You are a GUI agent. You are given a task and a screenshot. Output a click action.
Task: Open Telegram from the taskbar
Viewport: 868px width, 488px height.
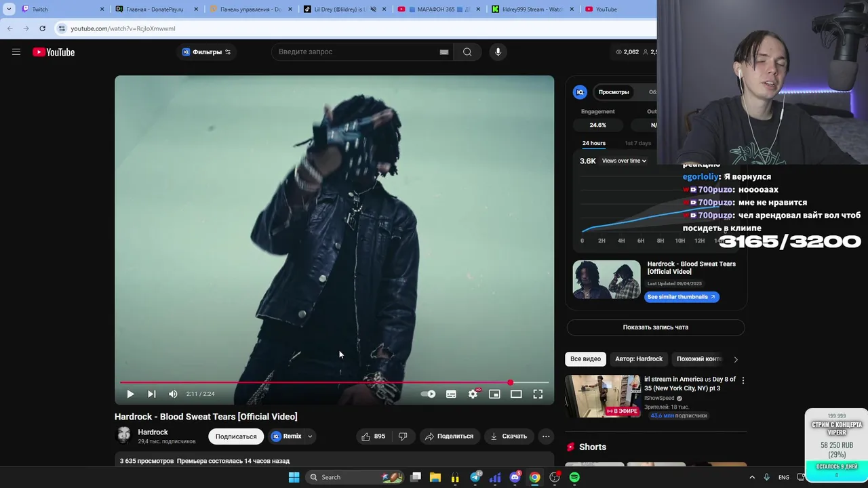475,477
